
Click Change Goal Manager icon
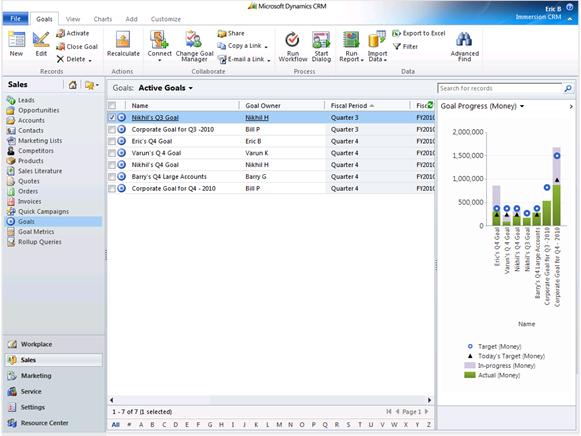point(194,40)
